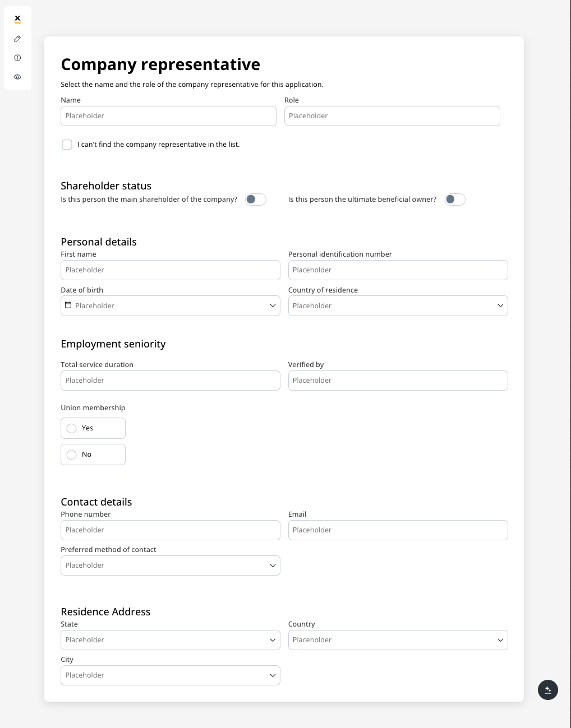The width and height of the screenshot is (571, 728).
Task: Click calendar icon in Date of birth
Action: pyautogui.click(x=68, y=305)
